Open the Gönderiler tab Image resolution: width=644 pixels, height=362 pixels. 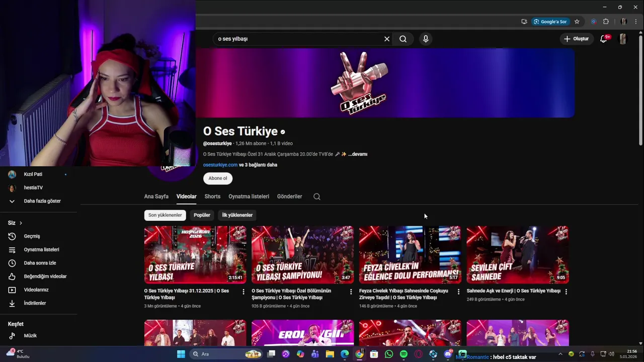coord(289,197)
